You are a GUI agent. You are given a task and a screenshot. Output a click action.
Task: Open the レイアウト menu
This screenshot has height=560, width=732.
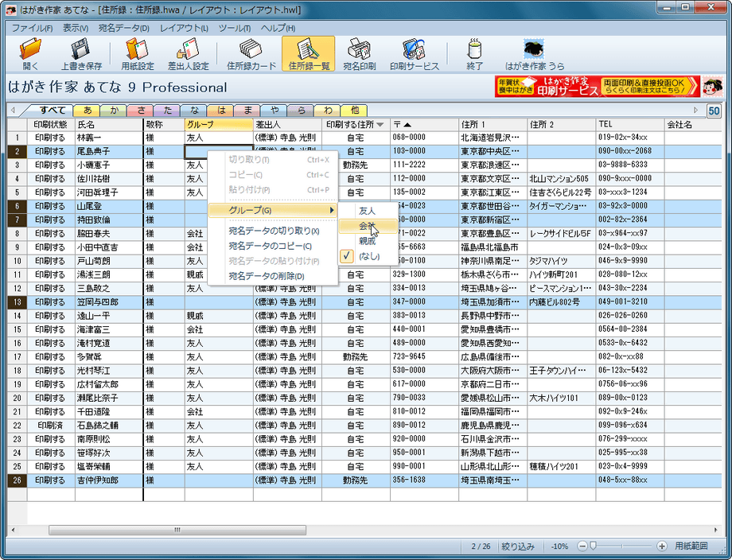[184, 28]
